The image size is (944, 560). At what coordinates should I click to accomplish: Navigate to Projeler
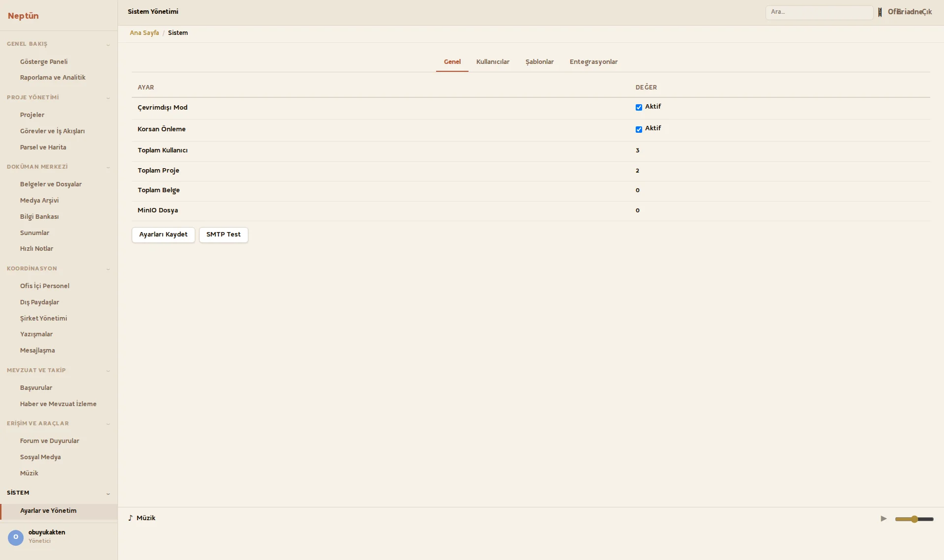pos(32,115)
